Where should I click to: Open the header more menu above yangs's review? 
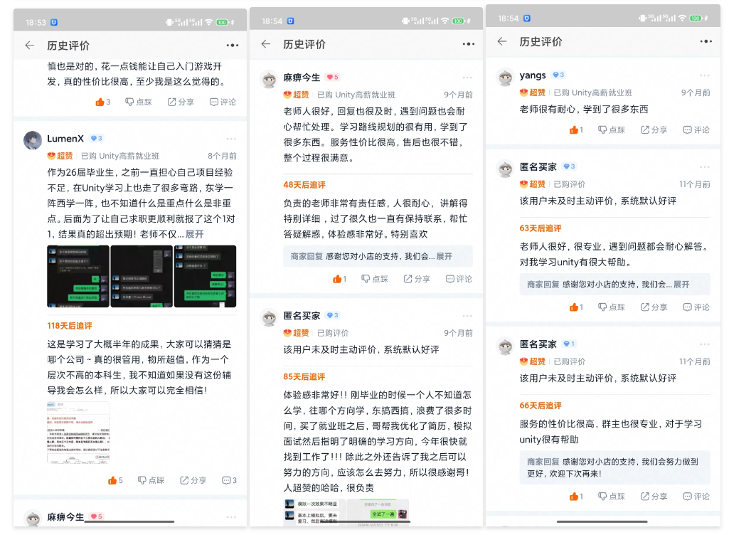pos(706,41)
